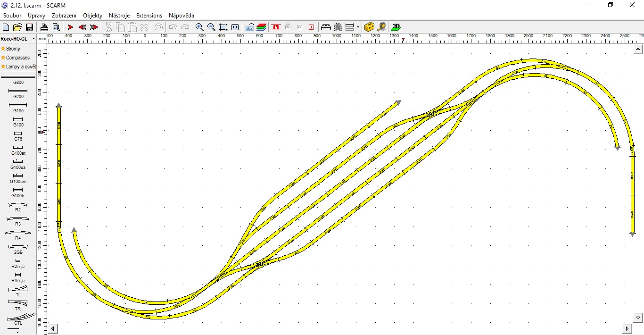The width and height of the screenshot is (644, 335).
Task: Open dropdown arrow next to toolbar lines icon
Action: 358,27
